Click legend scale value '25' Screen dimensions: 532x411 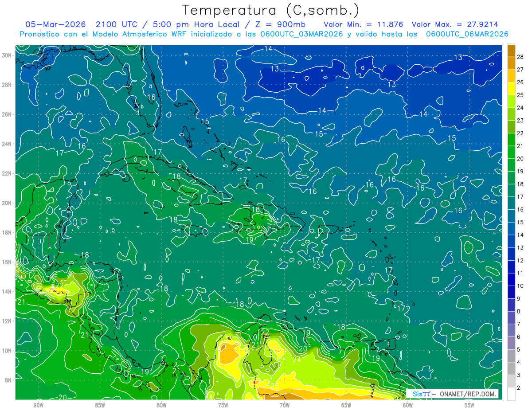click(x=520, y=95)
